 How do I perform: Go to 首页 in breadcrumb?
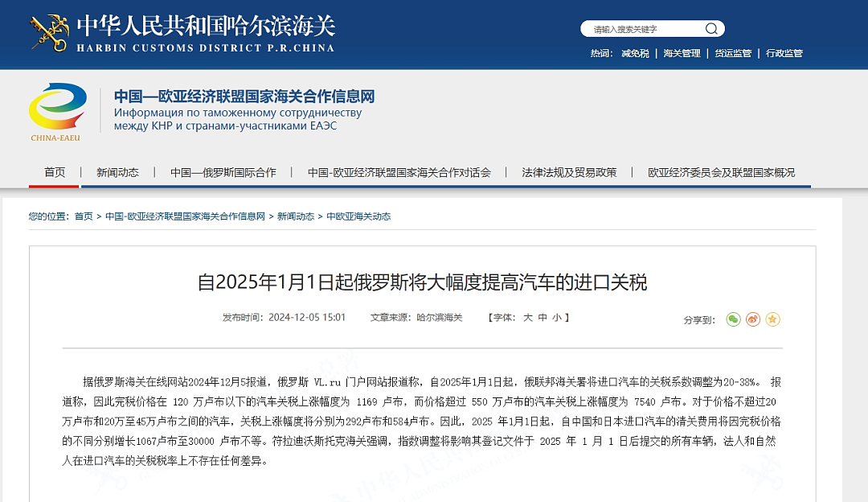(84, 216)
